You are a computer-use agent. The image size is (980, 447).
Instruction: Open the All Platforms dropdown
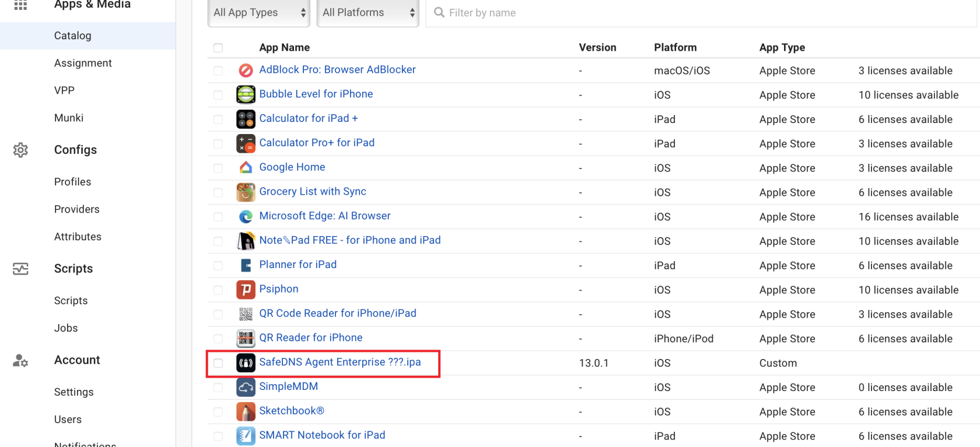368,13
